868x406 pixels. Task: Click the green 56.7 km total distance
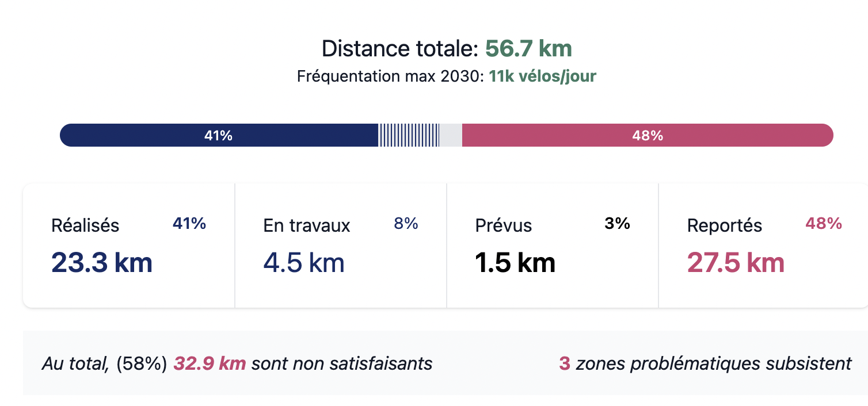pyautogui.click(x=528, y=49)
